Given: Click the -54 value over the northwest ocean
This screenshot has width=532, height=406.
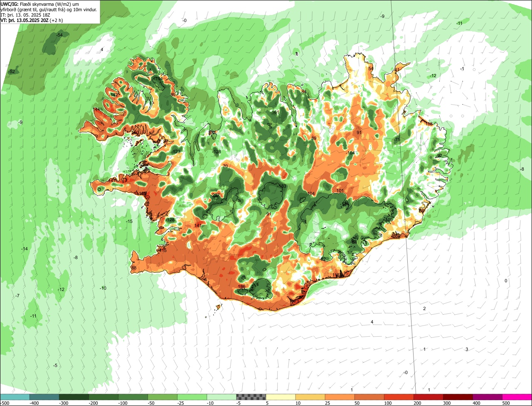Looking at the screenshot, I should 59,35.
